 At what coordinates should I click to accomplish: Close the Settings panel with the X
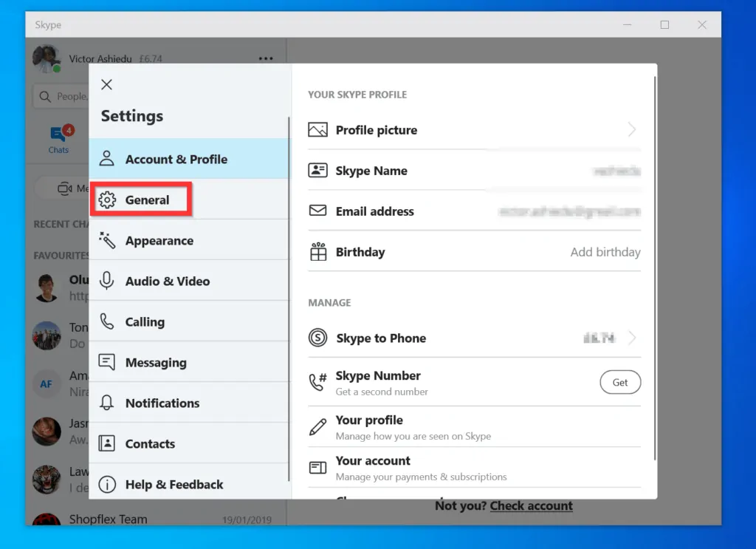coord(106,84)
